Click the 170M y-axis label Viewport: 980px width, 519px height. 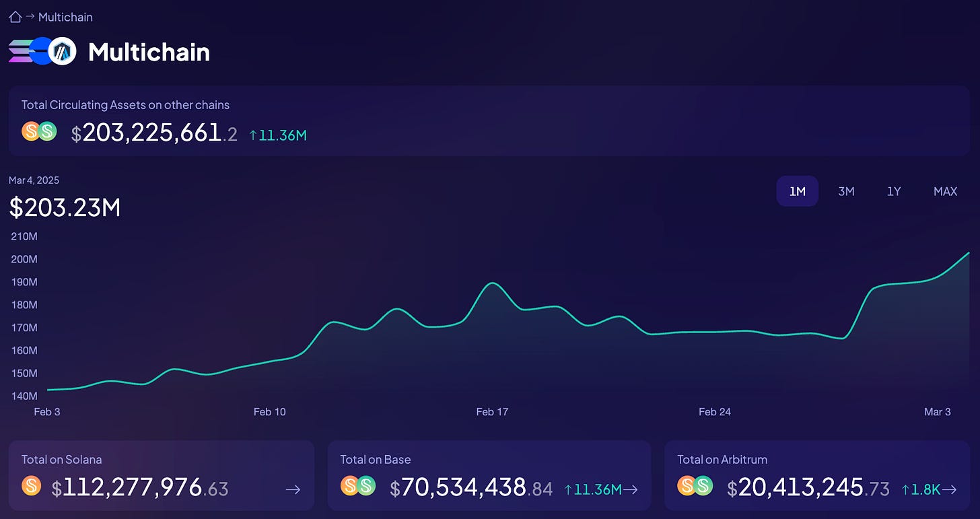[24, 328]
